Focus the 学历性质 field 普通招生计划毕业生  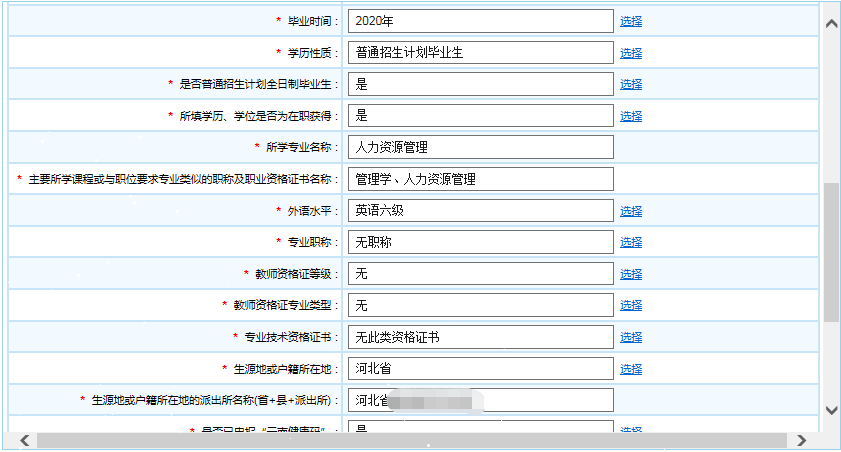[x=481, y=53]
